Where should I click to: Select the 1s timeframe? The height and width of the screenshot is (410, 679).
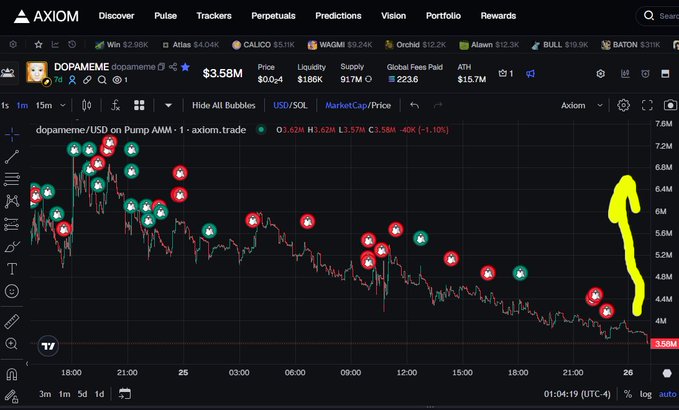click(5, 105)
